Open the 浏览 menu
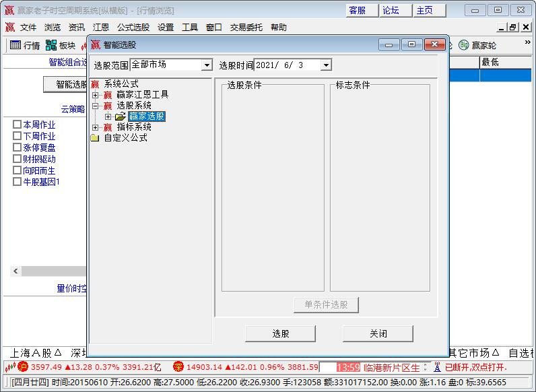Image resolution: width=536 pixels, height=392 pixels. click(x=53, y=28)
